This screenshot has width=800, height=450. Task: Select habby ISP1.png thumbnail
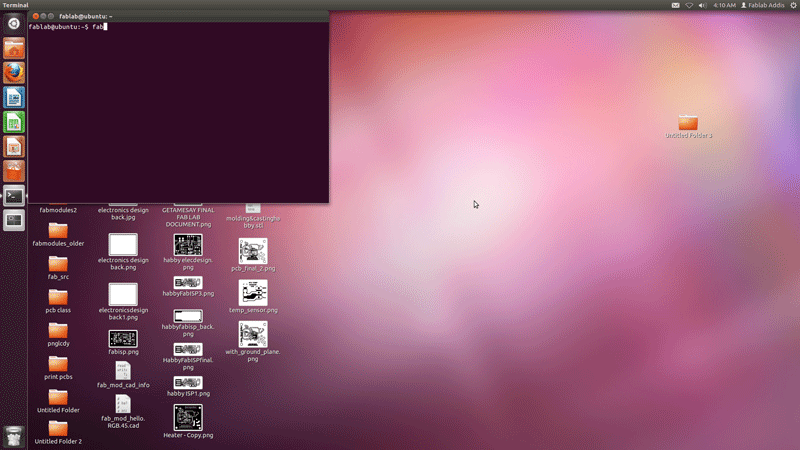[188, 383]
